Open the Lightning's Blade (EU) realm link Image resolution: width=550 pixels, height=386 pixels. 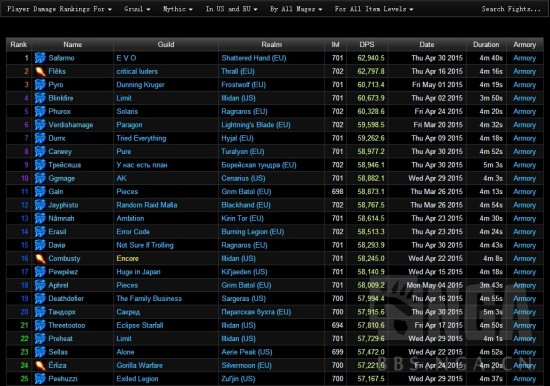pos(256,125)
